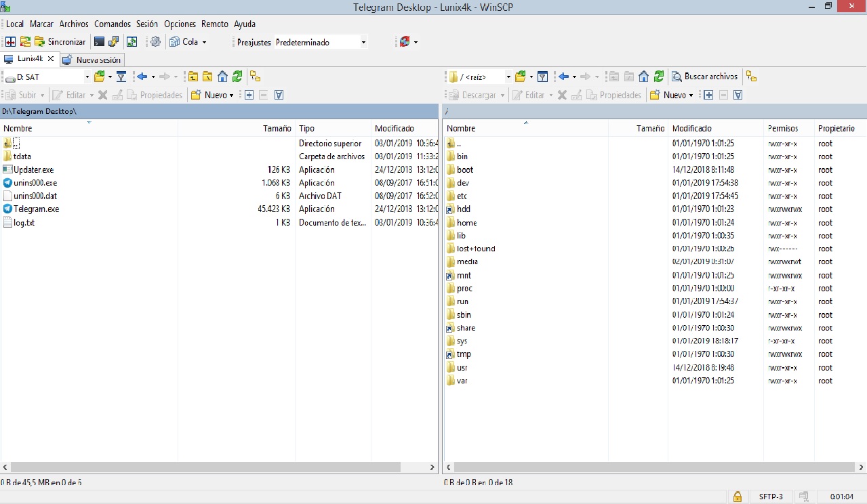Close the Lunix4k session tab

51,59
